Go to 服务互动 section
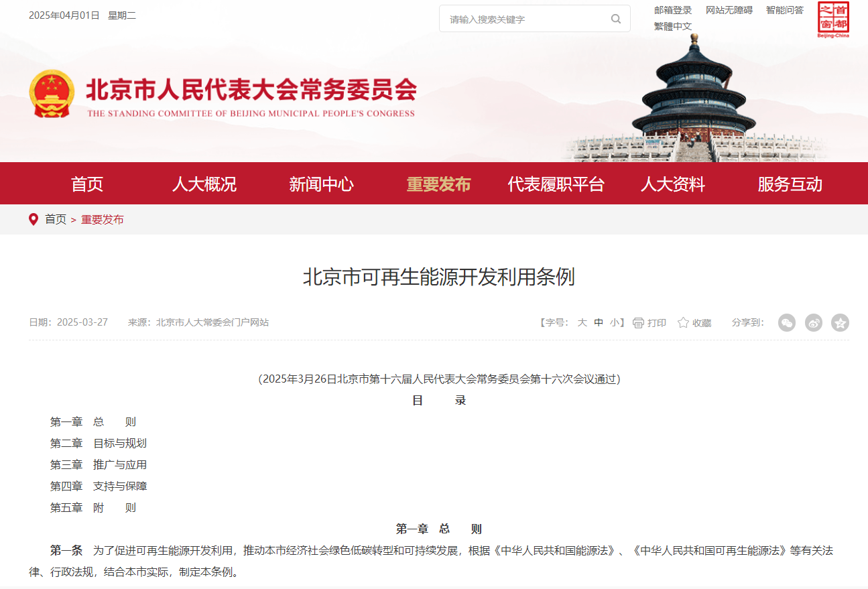 click(790, 184)
